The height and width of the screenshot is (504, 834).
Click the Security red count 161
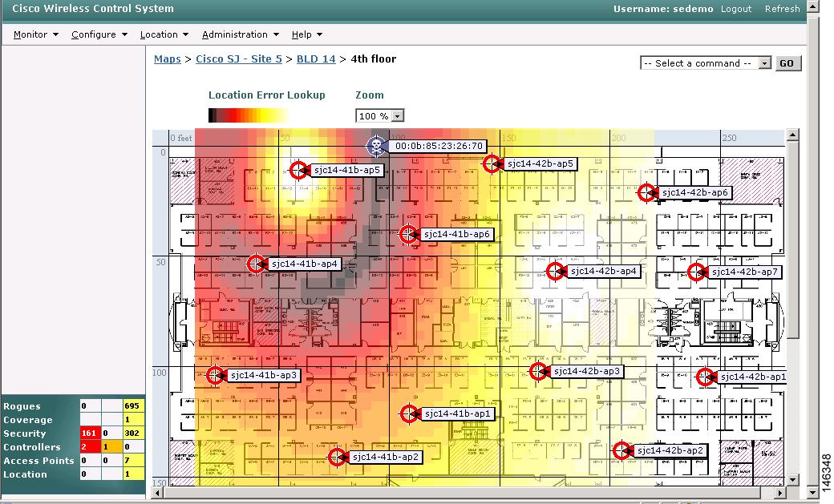[90, 433]
